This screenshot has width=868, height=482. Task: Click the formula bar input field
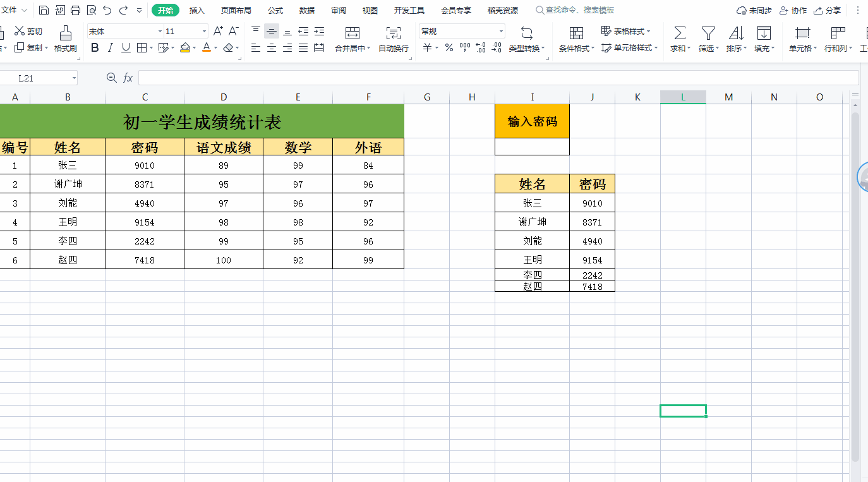[498, 78]
